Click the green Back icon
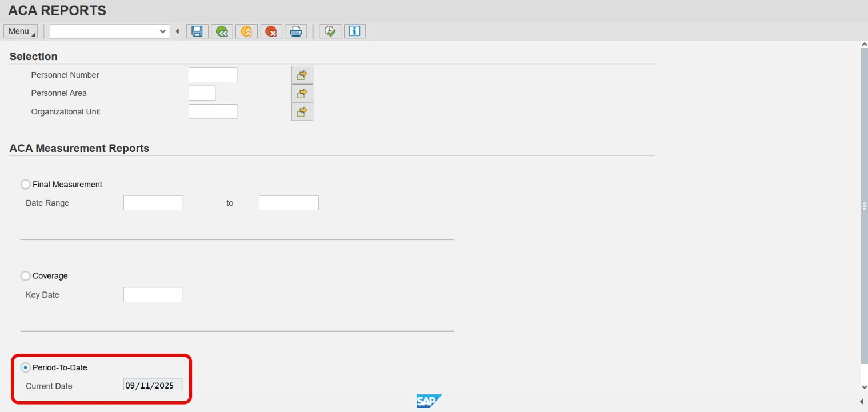 pos(222,31)
